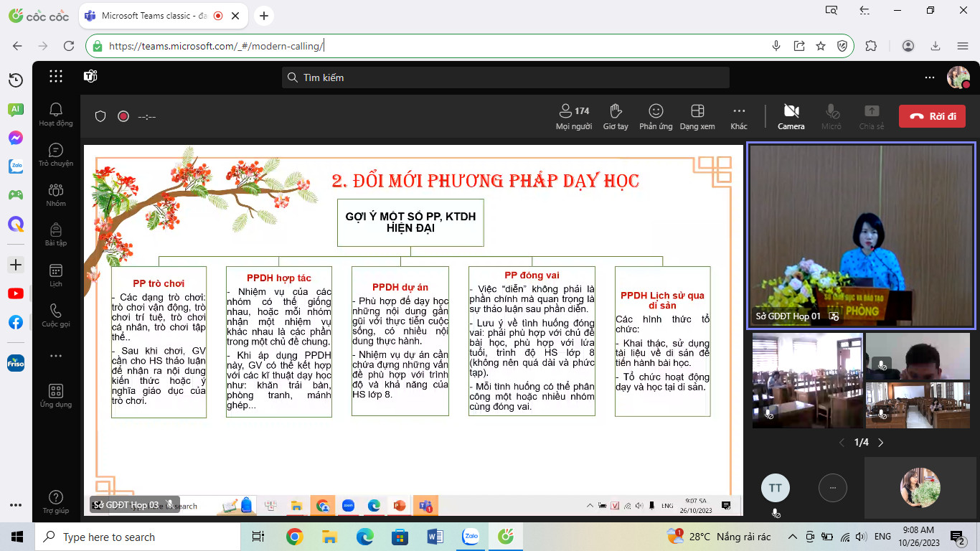This screenshot has height=551, width=980.
Task: Select the Microsoft Teams classic browser tab
Action: point(152,16)
